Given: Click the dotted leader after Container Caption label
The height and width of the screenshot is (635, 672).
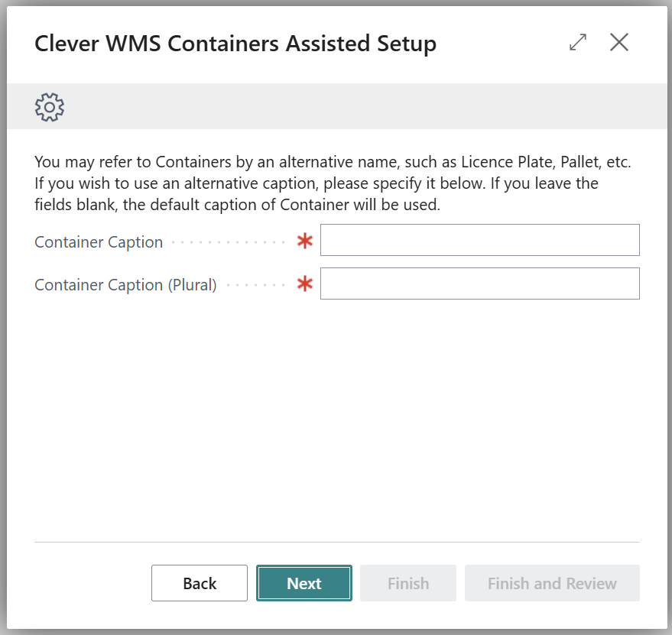Looking at the screenshot, I should click(x=228, y=243).
